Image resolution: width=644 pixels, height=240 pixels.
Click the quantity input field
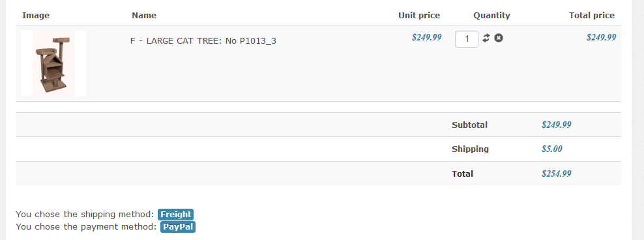[467, 39]
